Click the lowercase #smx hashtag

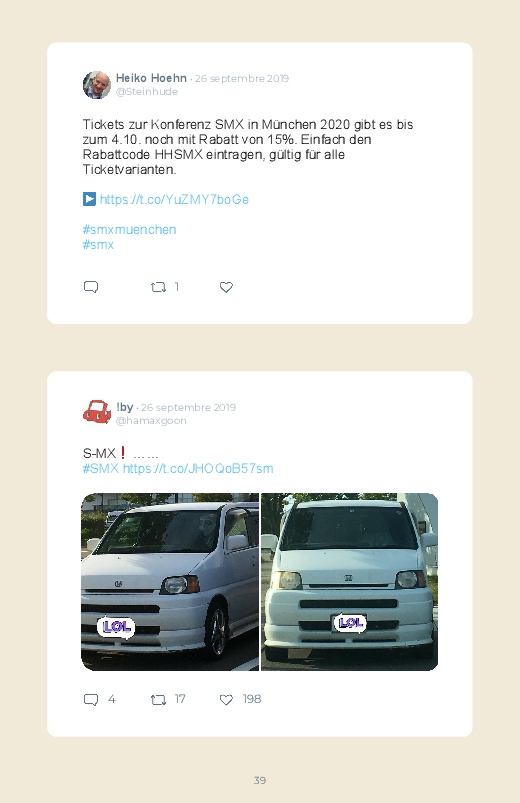tap(98, 245)
